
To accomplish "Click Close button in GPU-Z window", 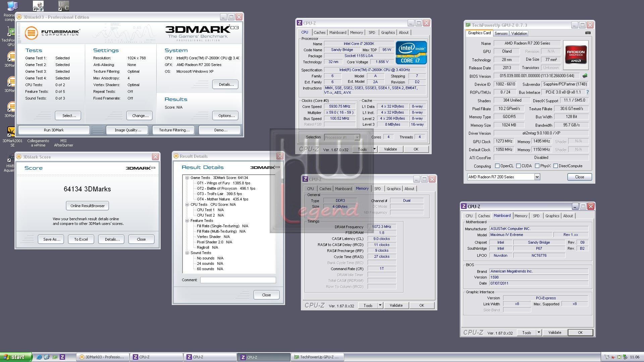I will pyautogui.click(x=579, y=177).
